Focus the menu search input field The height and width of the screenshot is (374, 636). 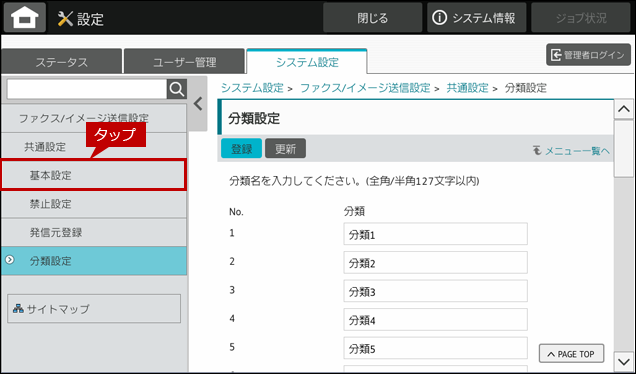coord(87,89)
